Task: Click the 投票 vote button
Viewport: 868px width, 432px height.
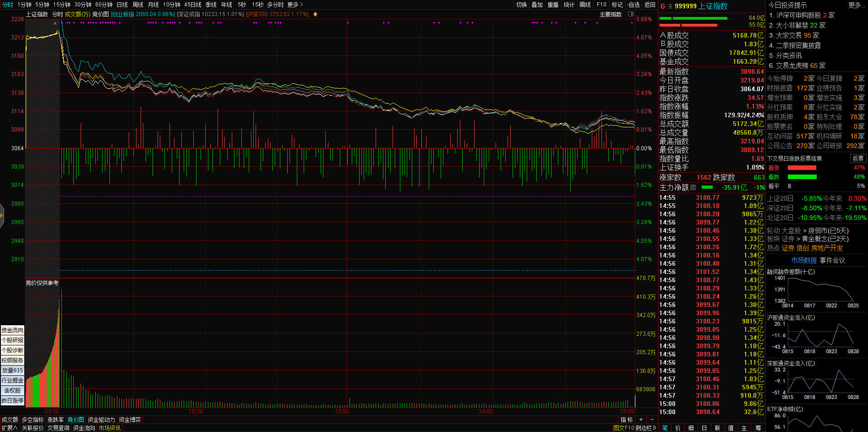Action: pyautogui.click(x=857, y=159)
